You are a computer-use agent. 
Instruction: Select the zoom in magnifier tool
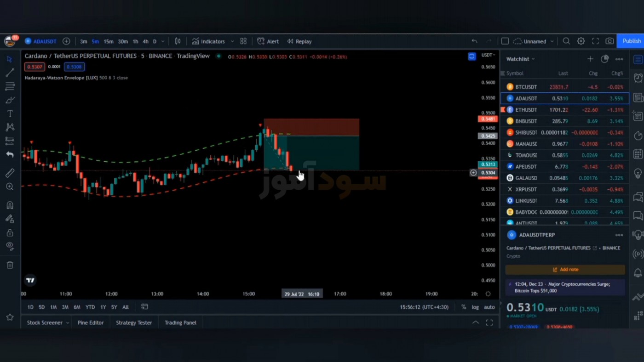10,187
